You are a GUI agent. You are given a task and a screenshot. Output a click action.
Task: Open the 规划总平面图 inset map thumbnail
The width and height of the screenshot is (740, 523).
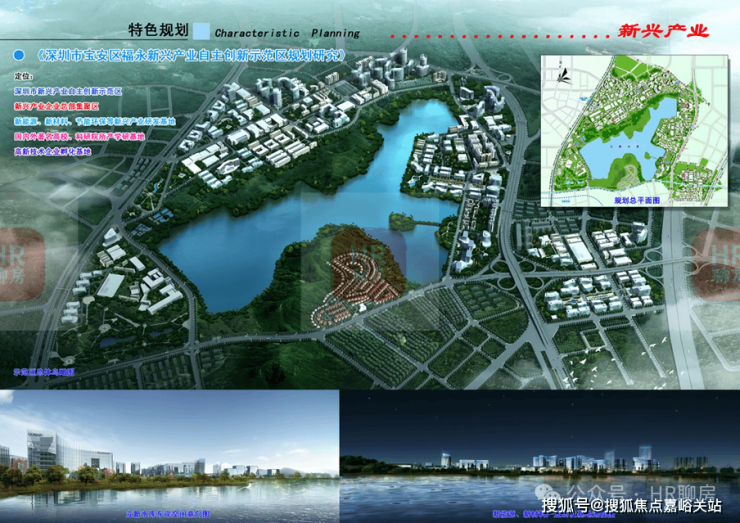coord(634,131)
